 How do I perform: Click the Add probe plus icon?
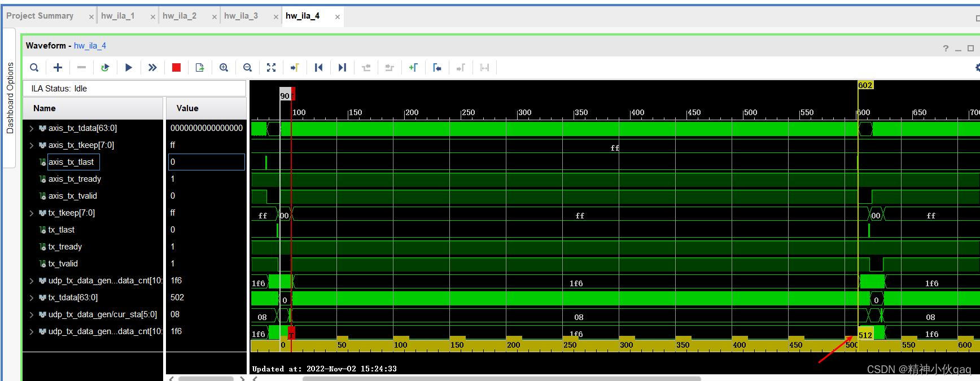click(x=58, y=68)
